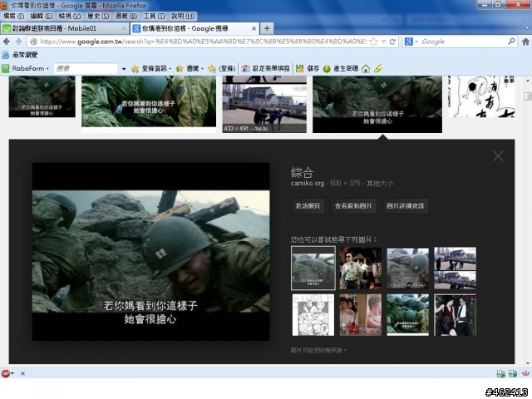
Task: Click the 圖片詳細資訊 button
Action: pyautogui.click(x=406, y=206)
